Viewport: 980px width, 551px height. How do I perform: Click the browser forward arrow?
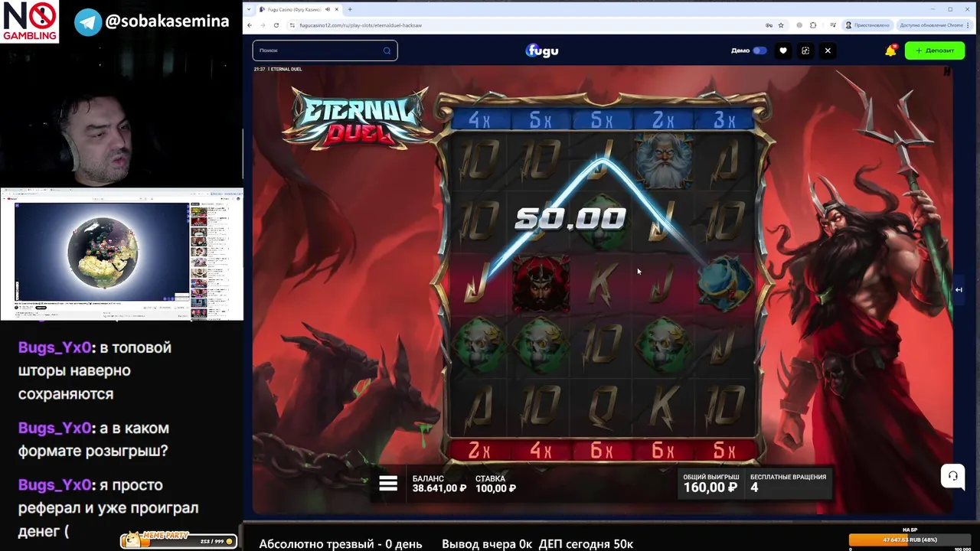coord(263,25)
